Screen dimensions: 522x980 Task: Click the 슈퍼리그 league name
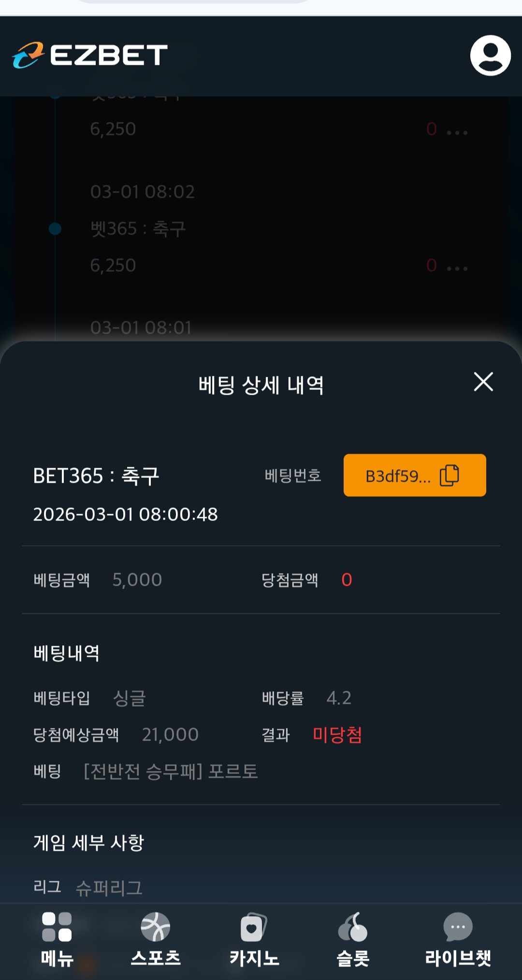[x=109, y=888]
